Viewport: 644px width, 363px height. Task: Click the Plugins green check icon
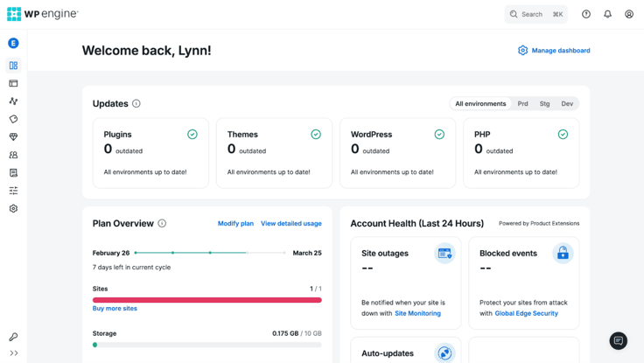click(x=192, y=135)
